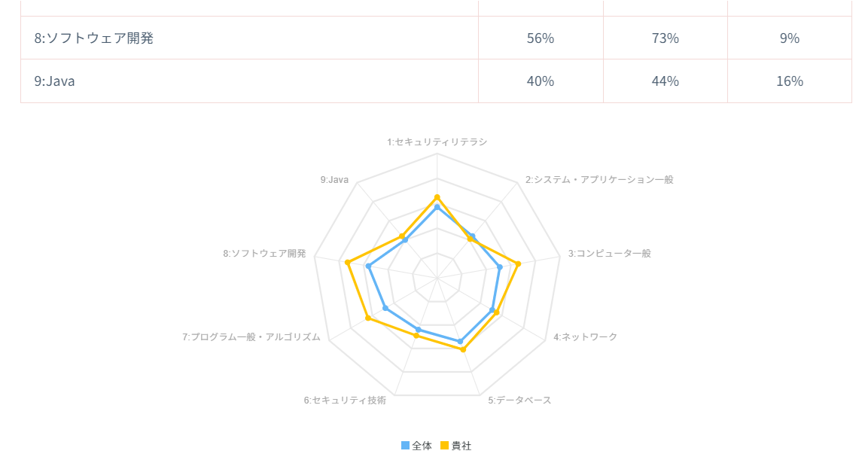Select the 2:システム・アプリケーション一般 axis label
868x463 pixels.
point(599,180)
